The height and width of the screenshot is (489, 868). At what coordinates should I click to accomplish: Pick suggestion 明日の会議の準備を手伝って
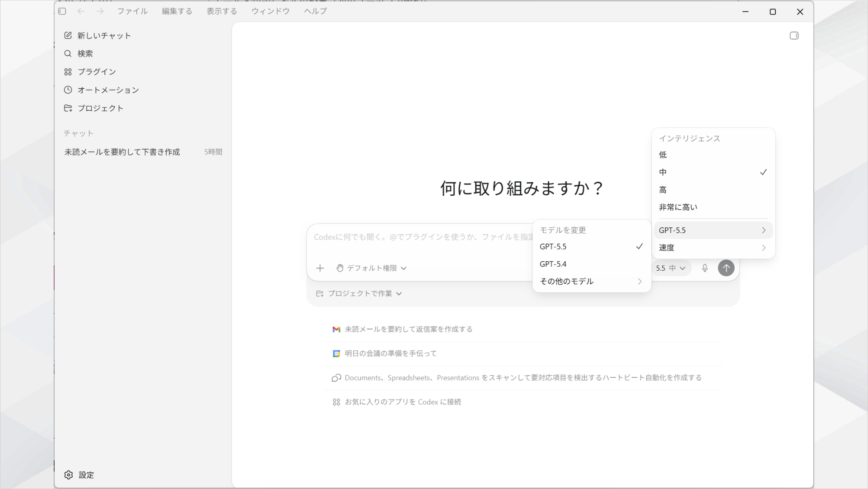pos(523,353)
